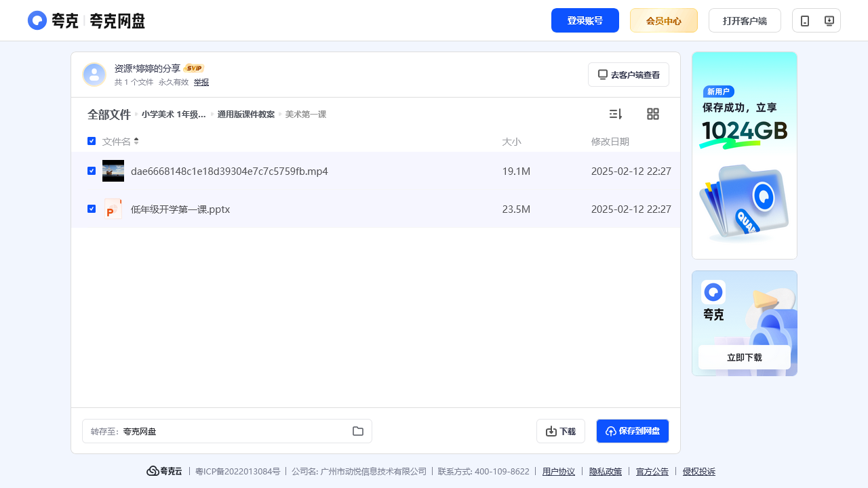Screen dimensions: 868x488
Task: Click the 粤ICP备2022013084号 footer text
Action: pyautogui.click(x=237, y=472)
